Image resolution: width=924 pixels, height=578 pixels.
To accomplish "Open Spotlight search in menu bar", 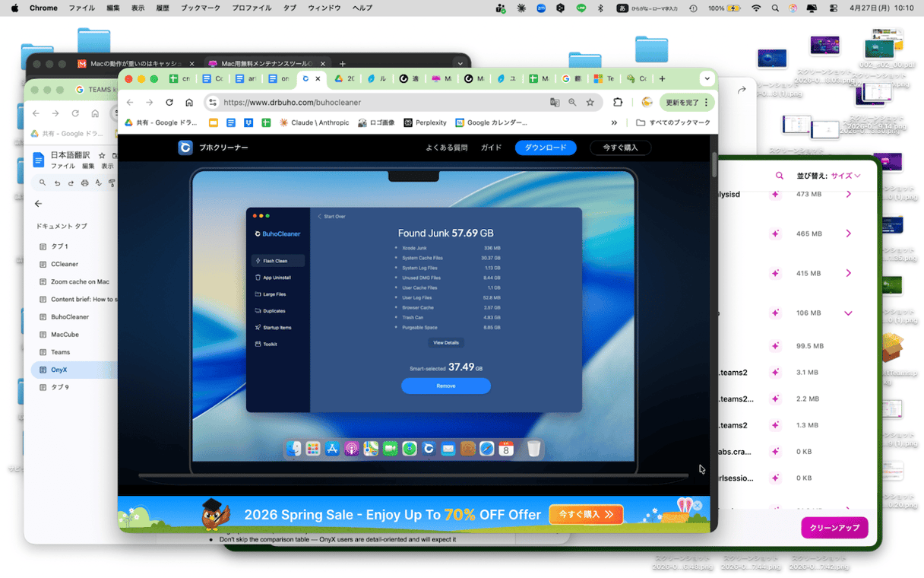I will point(775,8).
